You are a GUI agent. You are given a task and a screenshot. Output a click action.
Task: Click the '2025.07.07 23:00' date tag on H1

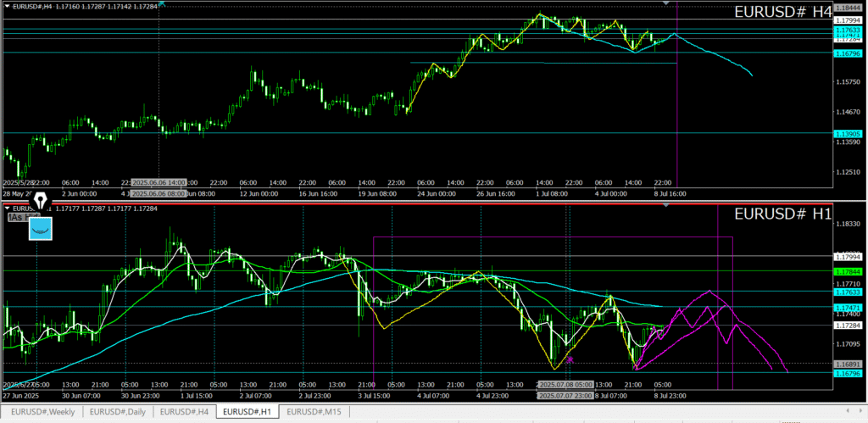565,396
